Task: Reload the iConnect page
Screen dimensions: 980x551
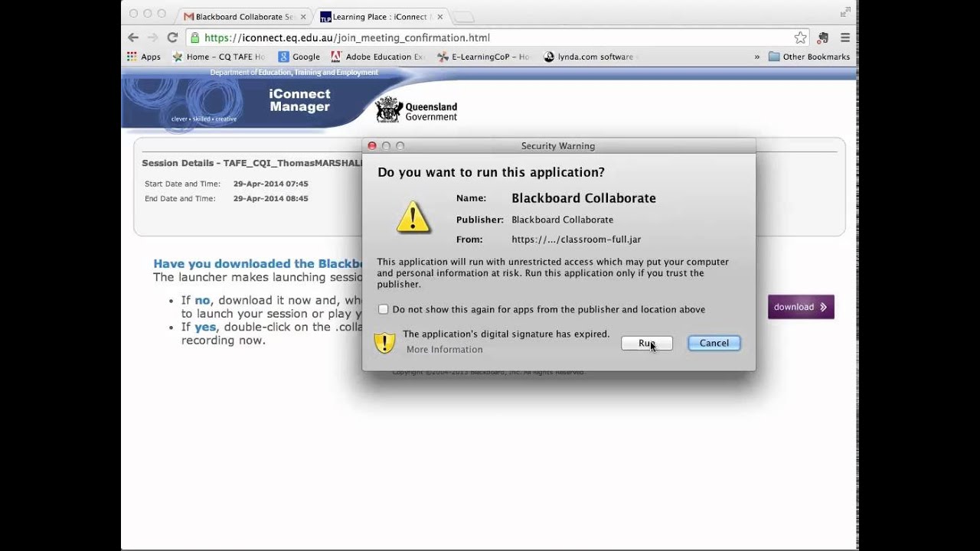Action: pos(173,37)
